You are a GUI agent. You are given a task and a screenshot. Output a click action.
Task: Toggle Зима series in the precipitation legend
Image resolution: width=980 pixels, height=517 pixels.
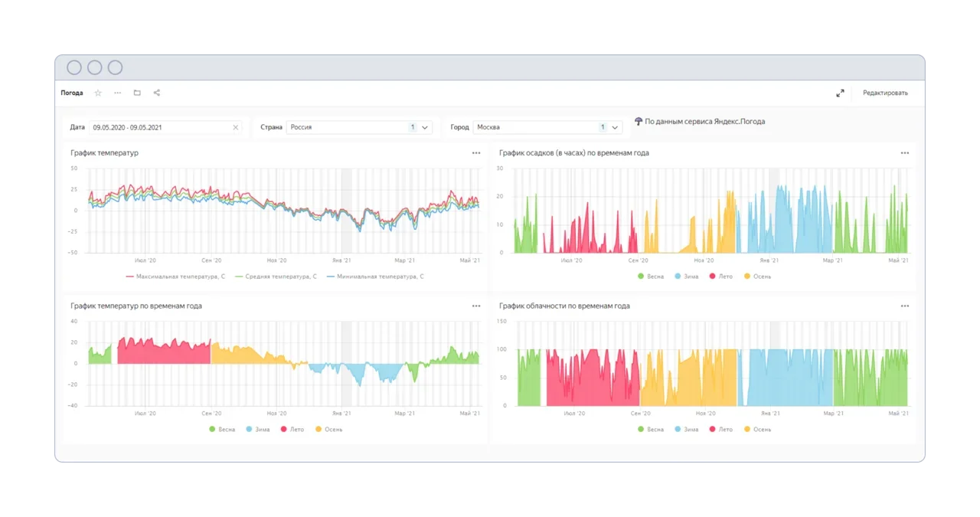coord(687,276)
